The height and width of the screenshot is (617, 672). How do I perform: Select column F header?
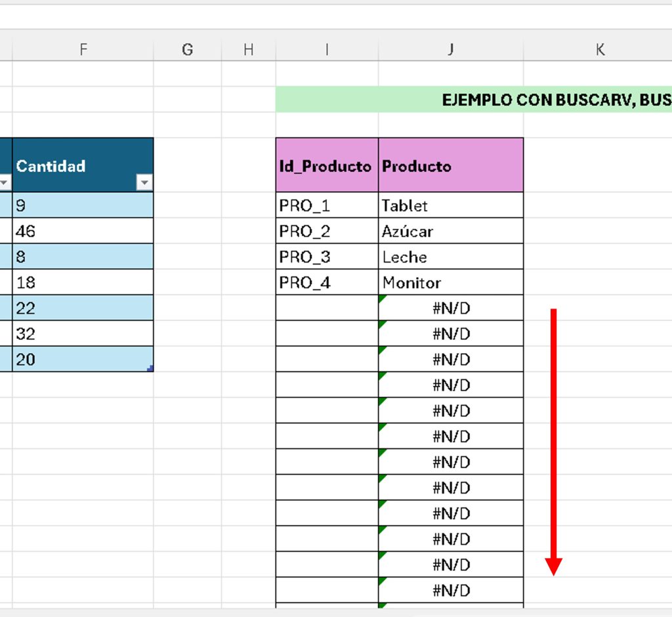pyautogui.click(x=83, y=49)
